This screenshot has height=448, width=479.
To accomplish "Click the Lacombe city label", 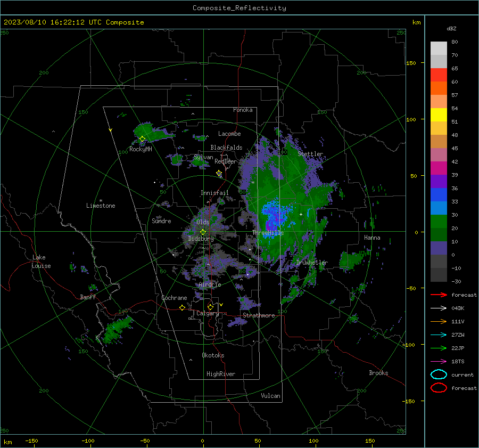I will 229,134.
